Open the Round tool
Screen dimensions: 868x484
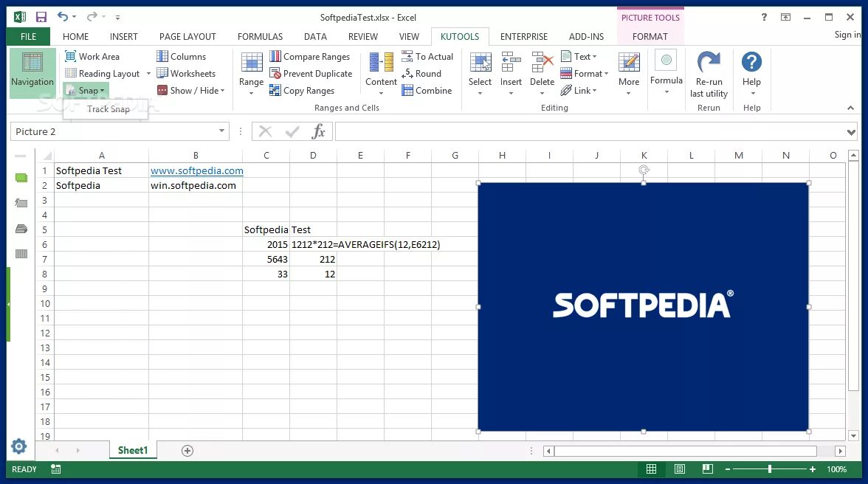421,74
